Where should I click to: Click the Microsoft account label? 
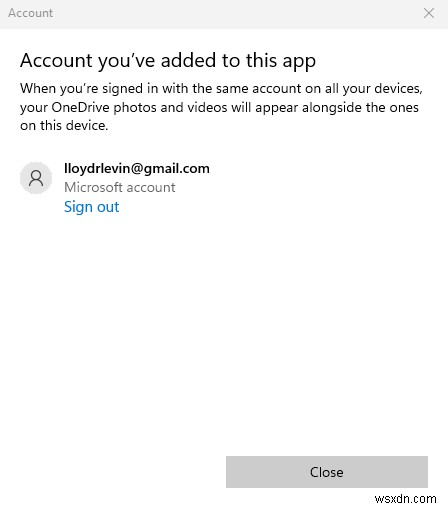[120, 187]
